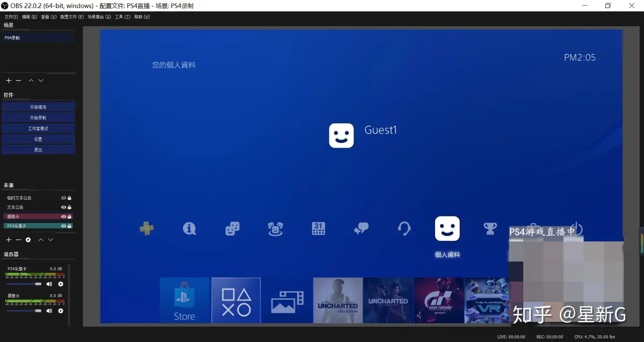Open 设置 settings button
Screen dimensions: 644x342
coord(38,139)
